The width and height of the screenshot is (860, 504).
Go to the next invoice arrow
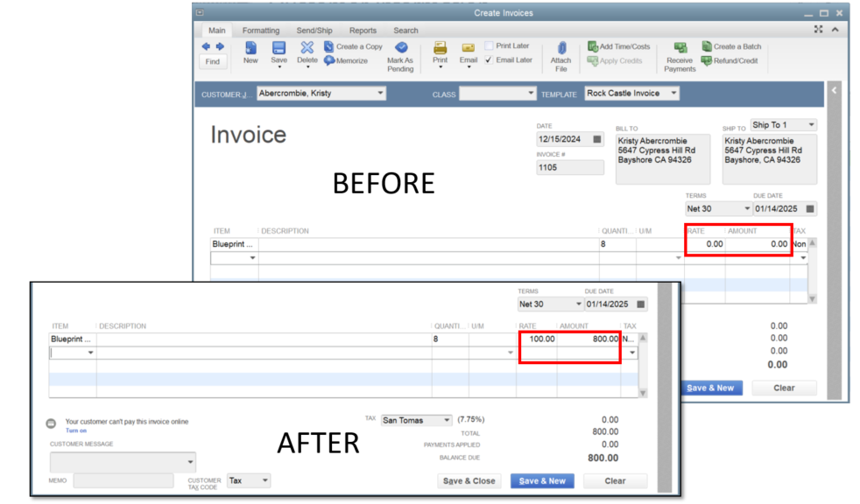pyautogui.click(x=220, y=46)
